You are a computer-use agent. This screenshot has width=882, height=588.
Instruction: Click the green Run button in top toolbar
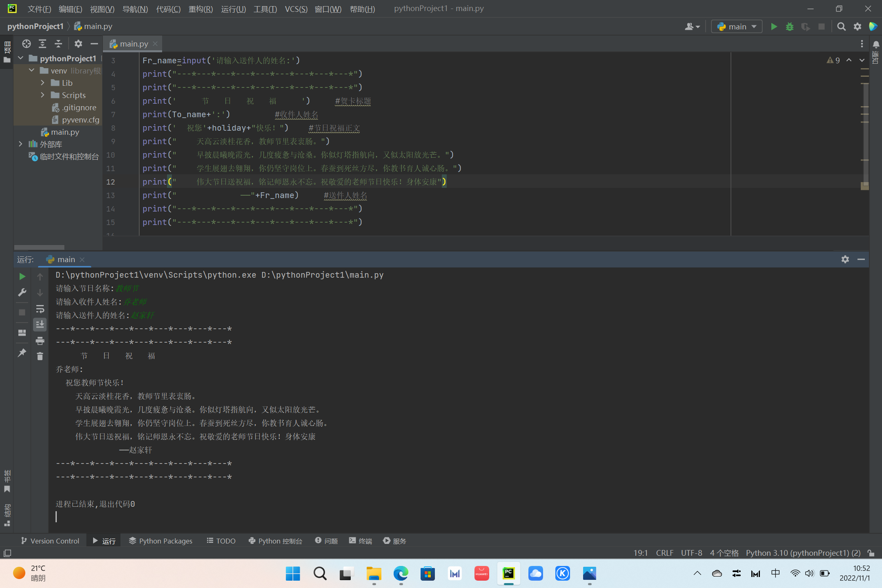(x=774, y=27)
